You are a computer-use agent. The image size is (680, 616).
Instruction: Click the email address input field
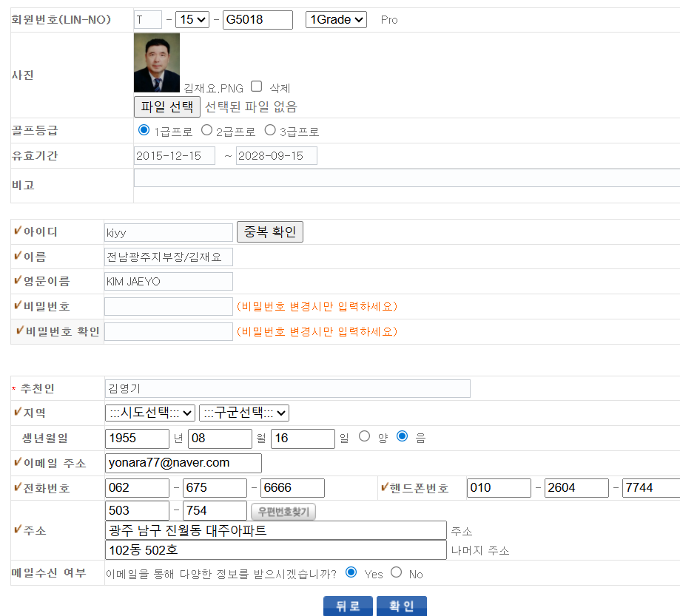(184, 463)
